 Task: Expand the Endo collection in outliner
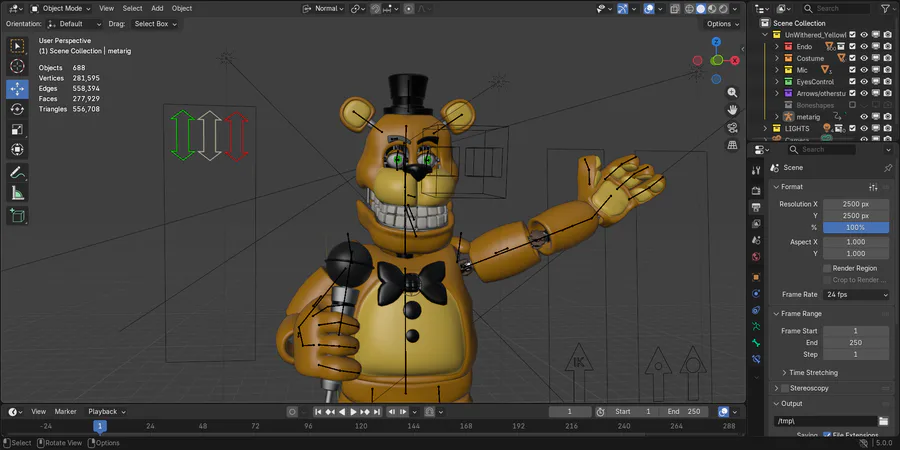(x=777, y=46)
